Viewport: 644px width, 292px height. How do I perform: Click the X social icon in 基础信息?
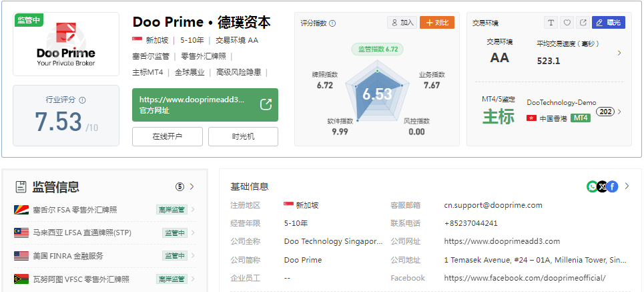[602, 186]
